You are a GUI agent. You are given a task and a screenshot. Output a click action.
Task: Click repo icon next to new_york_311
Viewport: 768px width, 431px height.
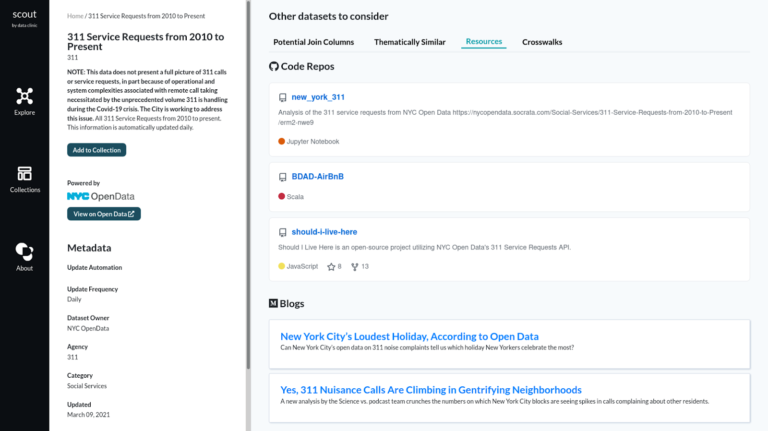point(283,97)
